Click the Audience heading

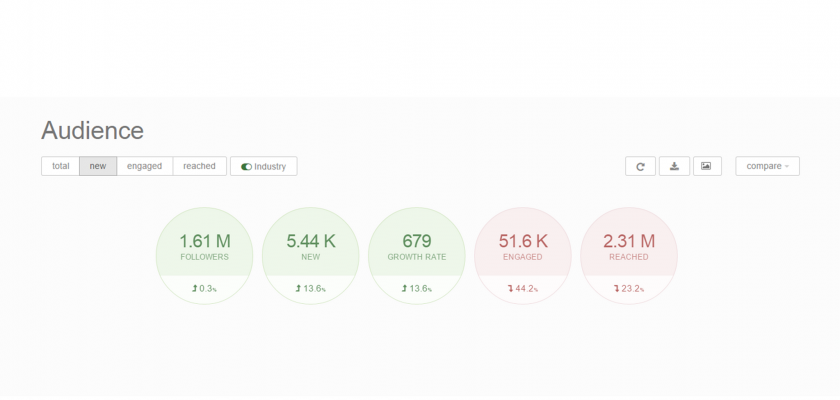coord(92,130)
